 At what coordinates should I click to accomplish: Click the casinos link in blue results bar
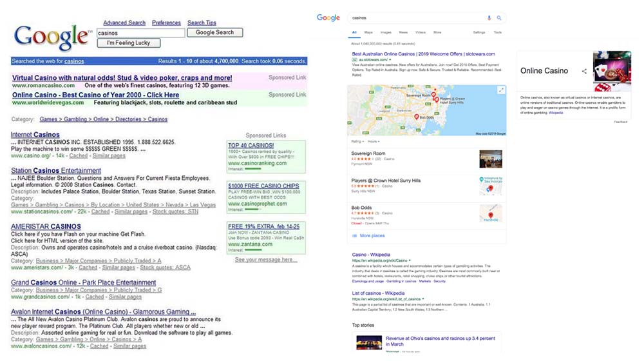74,61
